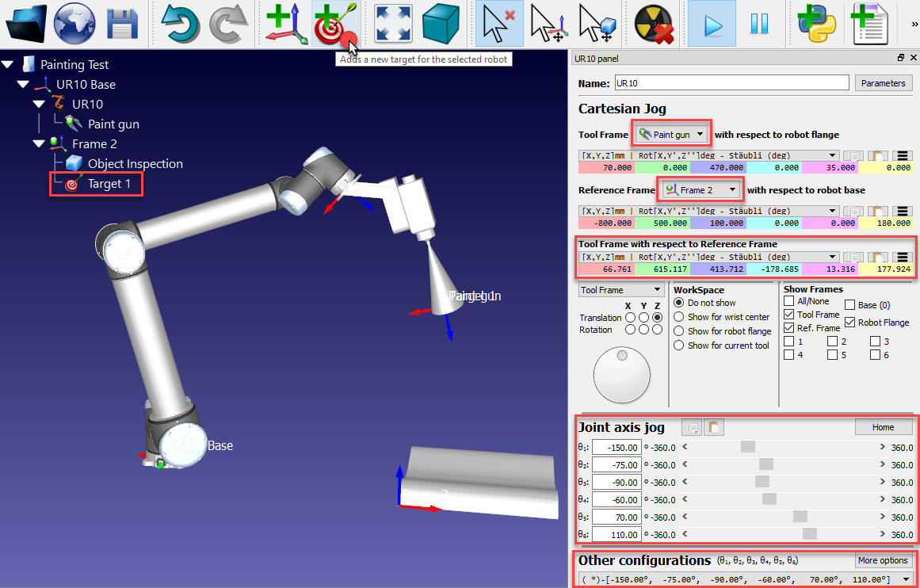Click the Add target icon in toolbar
The height and width of the screenshot is (588, 920).
[333, 24]
